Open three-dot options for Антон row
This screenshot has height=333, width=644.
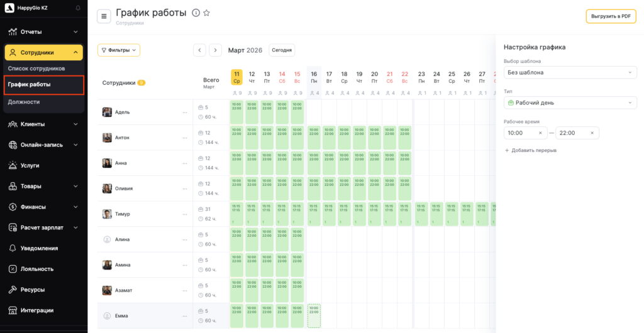185,138
